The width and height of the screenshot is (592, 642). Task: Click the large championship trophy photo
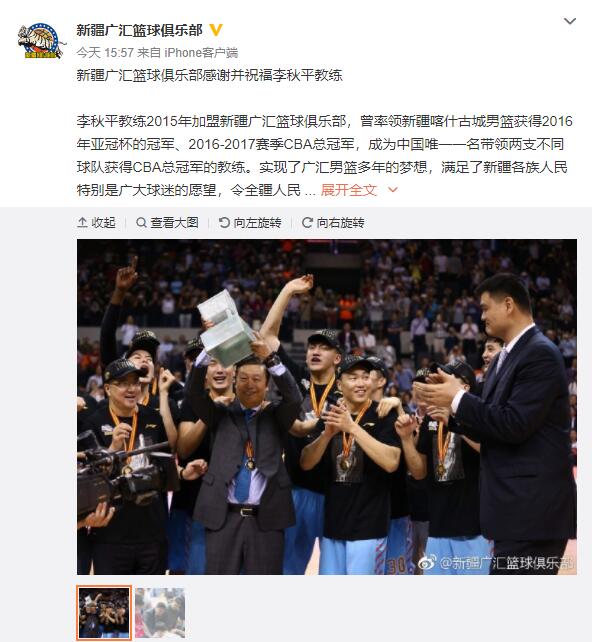pos(327,407)
